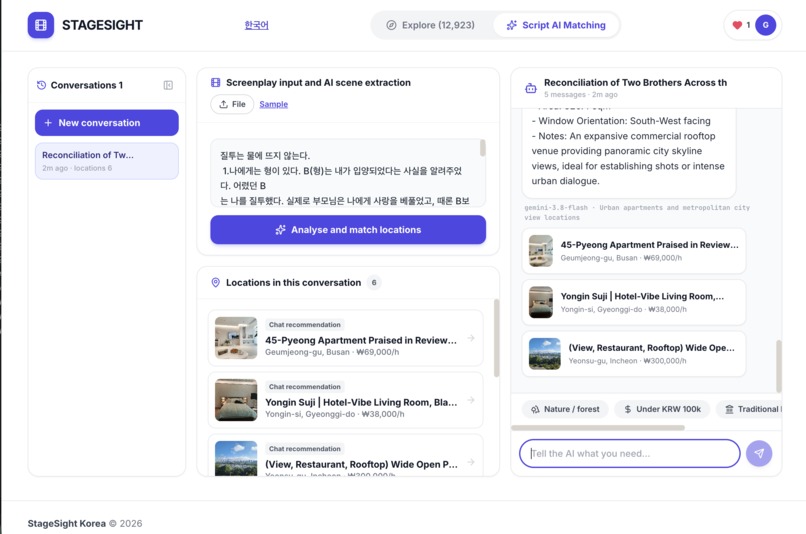Open the 45-Pyeong Apartment thumbnail in locations list
This screenshot has height=534, width=806.
pos(236,338)
